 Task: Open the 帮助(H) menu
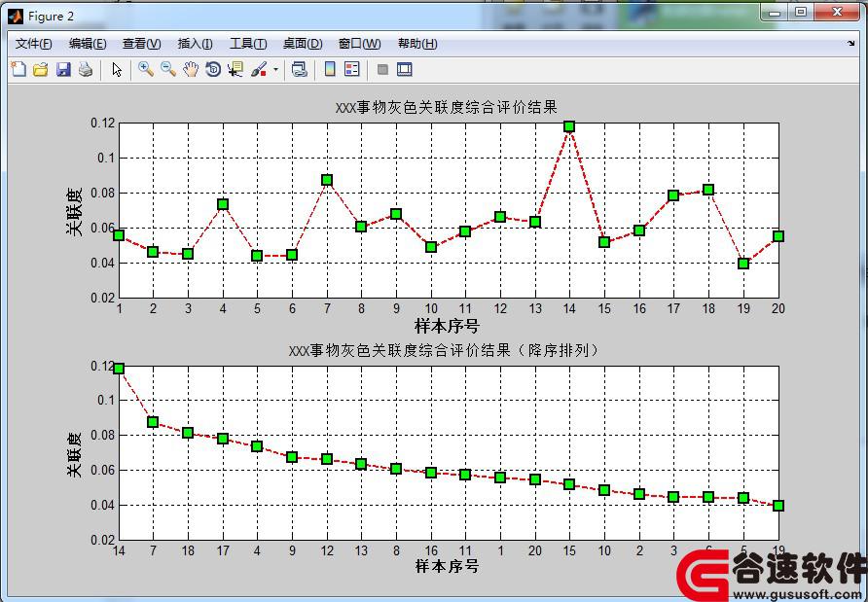click(x=417, y=44)
